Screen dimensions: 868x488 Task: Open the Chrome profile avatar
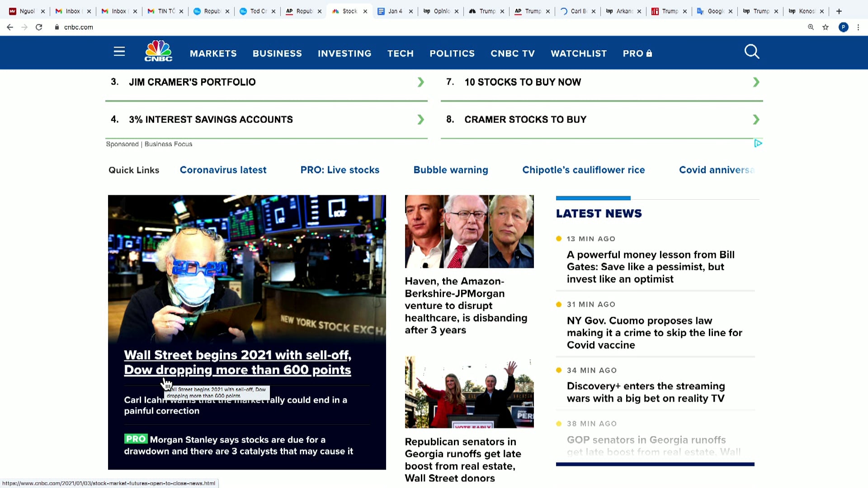click(x=843, y=27)
